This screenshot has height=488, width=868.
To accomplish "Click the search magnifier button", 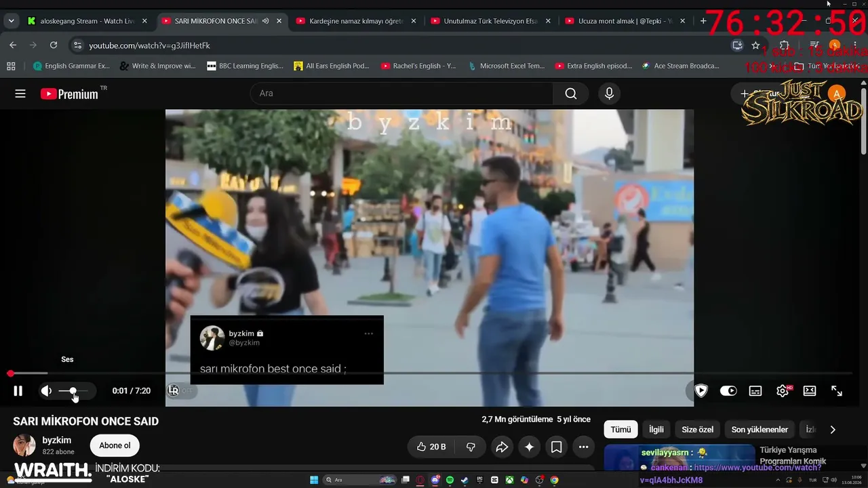I will coord(571,94).
